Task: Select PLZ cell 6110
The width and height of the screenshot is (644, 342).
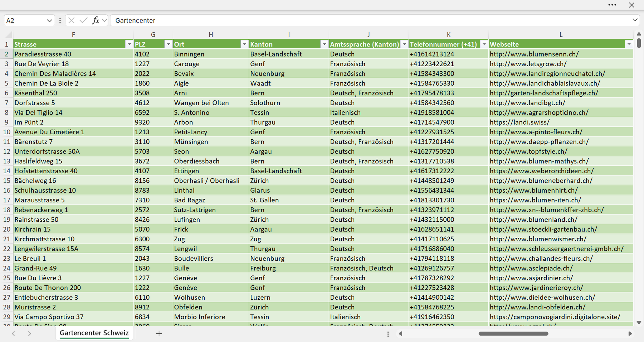Action: point(153,297)
